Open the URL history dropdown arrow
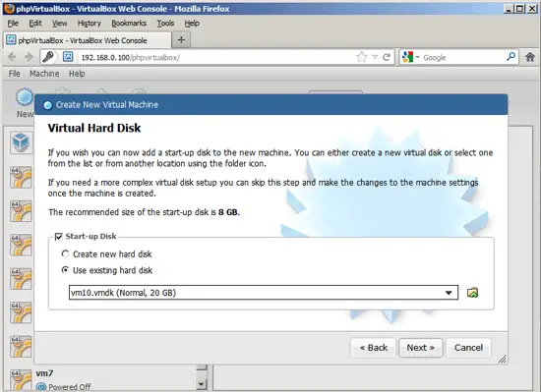Viewport: 541px width, 392px height. point(375,57)
